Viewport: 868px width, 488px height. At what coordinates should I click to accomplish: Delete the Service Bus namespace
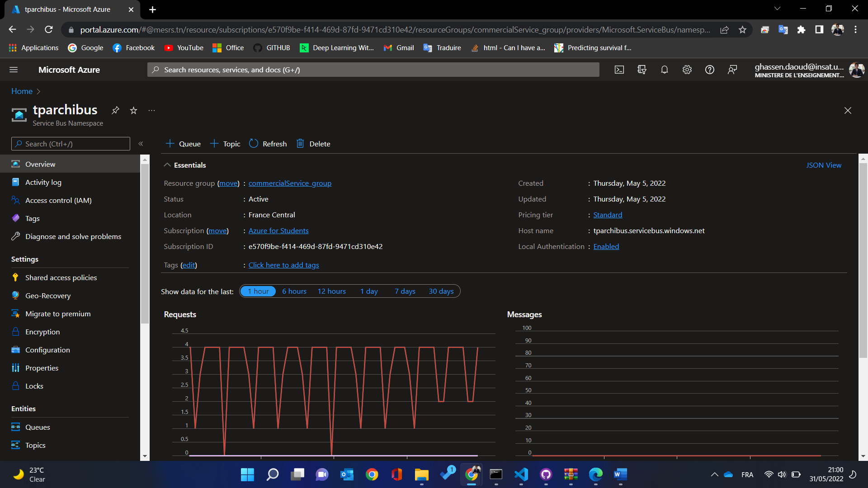pos(313,144)
